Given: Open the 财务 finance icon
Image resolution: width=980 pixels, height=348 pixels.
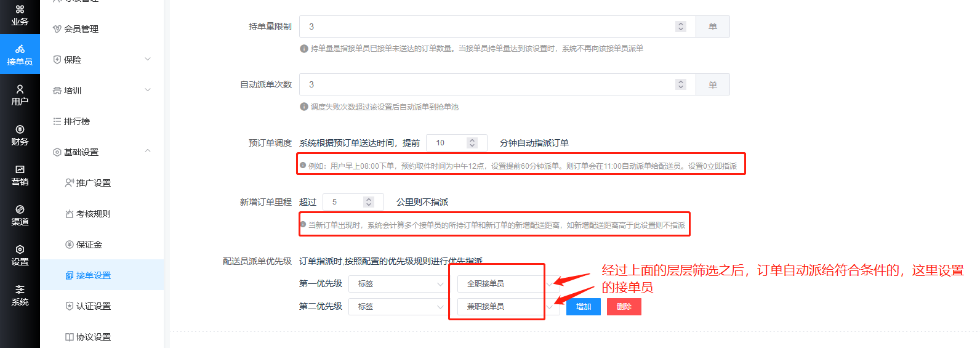Looking at the screenshot, I should point(20,135).
